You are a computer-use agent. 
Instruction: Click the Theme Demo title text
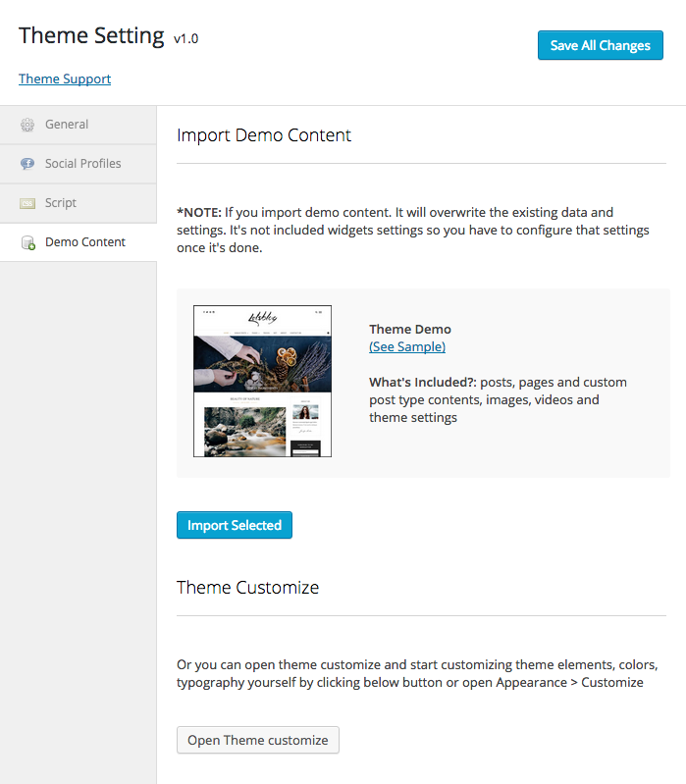click(x=410, y=329)
